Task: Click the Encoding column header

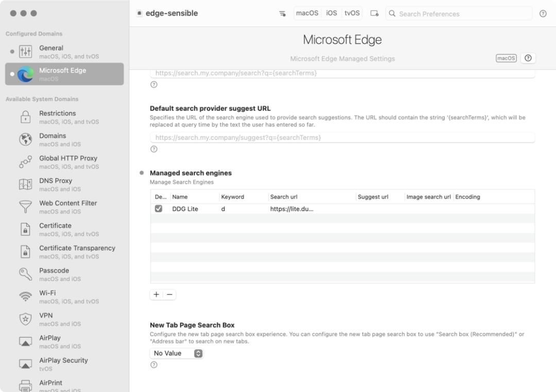Action: [467, 197]
